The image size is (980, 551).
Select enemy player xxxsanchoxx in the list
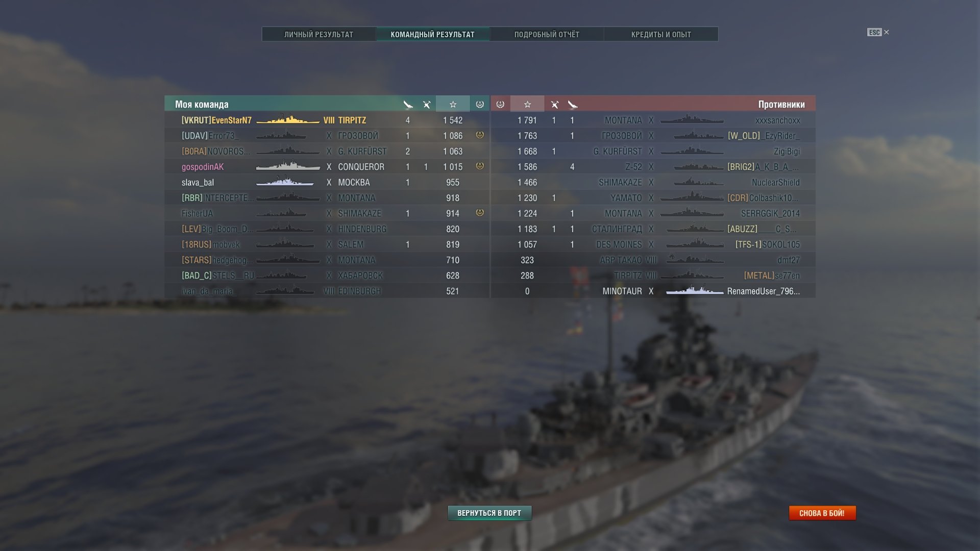pos(777,120)
